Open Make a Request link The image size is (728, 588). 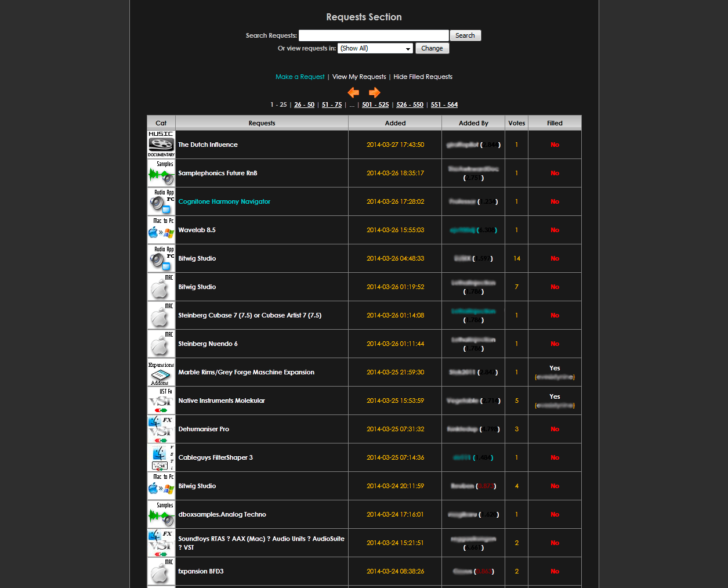pos(300,77)
